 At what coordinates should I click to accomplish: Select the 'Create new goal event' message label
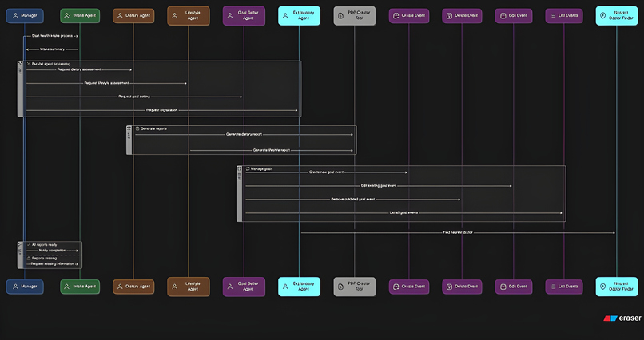pyautogui.click(x=326, y=172)
